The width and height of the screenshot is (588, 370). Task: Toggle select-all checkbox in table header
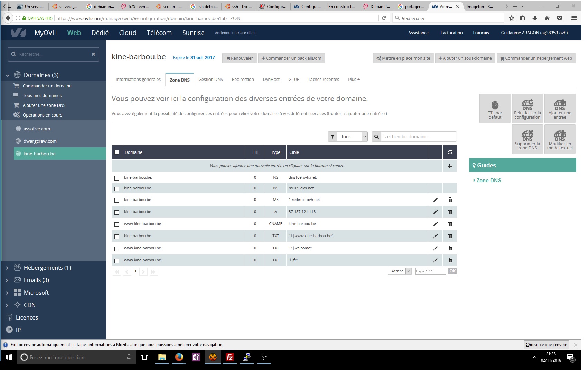[116, 152]
